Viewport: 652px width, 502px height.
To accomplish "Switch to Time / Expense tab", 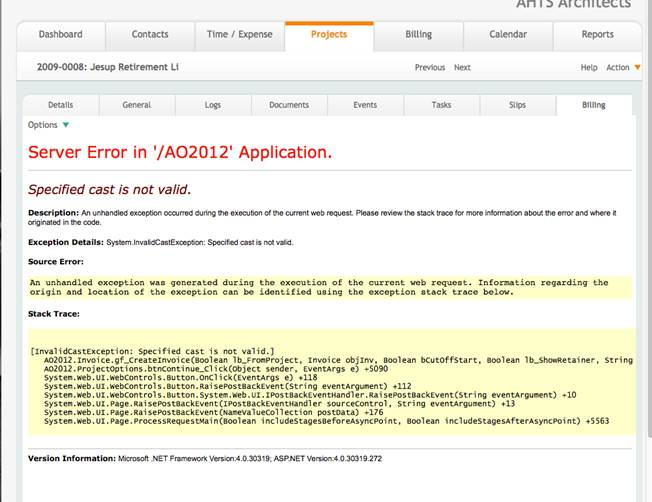I will coord(240,35).
